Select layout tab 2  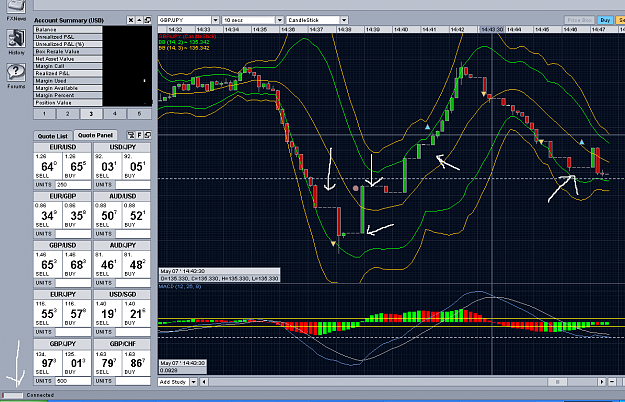pos(68,114)
